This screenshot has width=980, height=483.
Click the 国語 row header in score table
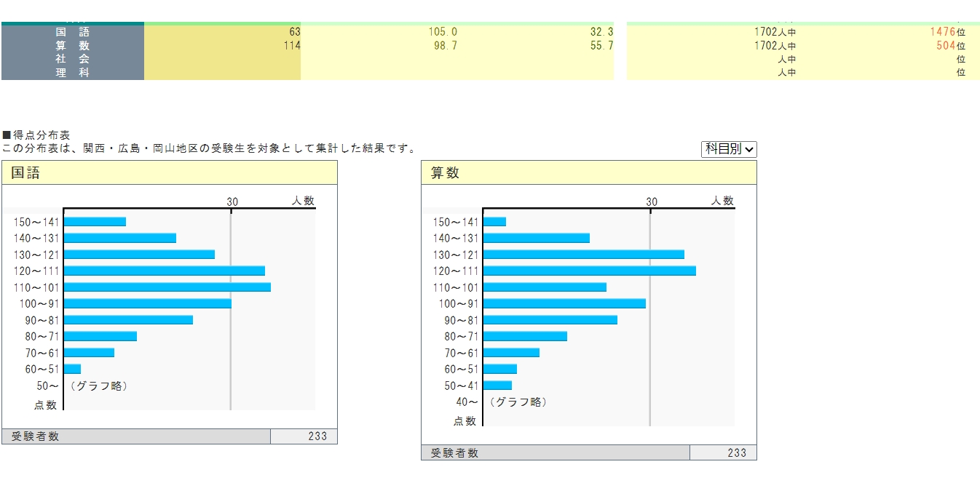click(x=73, y=32)
